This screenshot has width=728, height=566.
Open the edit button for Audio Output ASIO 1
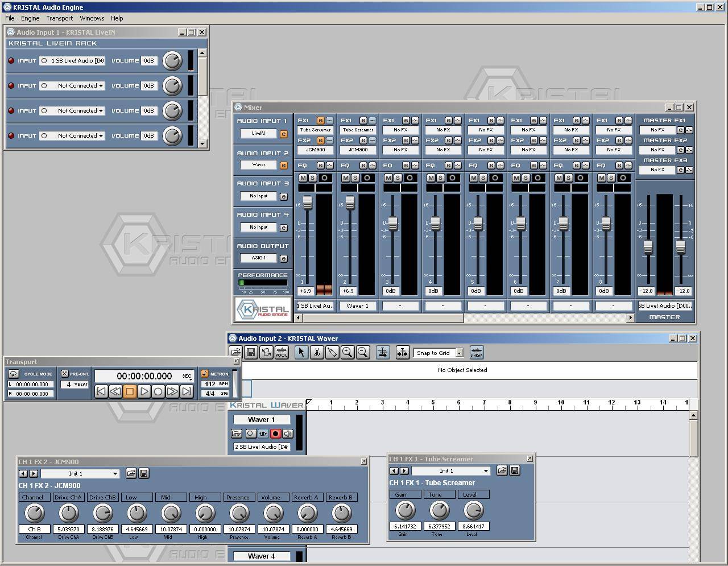tap(283, 259)
